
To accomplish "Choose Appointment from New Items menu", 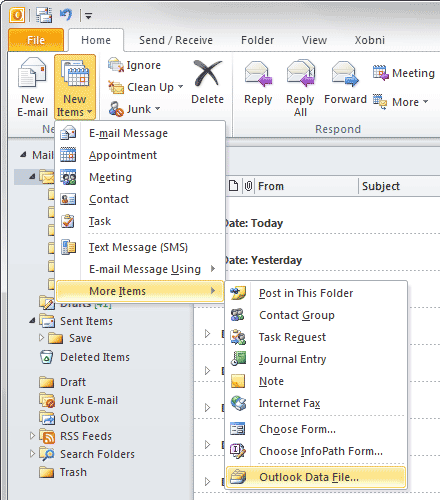I will pyautogui.click(x=140, y=155).
